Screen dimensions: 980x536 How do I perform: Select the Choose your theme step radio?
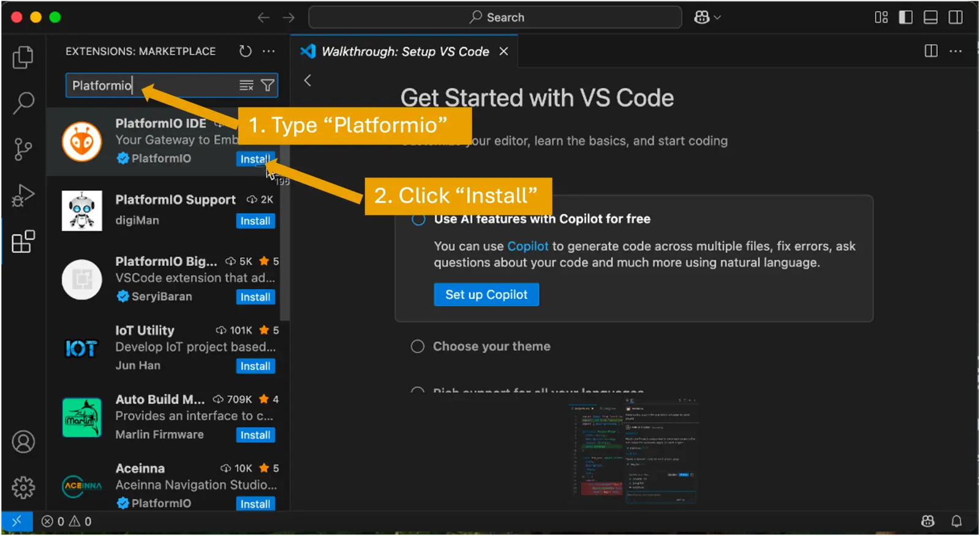(418, 347)
